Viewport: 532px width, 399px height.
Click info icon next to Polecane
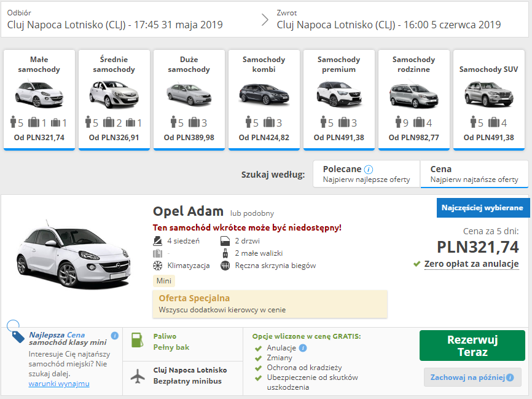(x=369, y=169)
